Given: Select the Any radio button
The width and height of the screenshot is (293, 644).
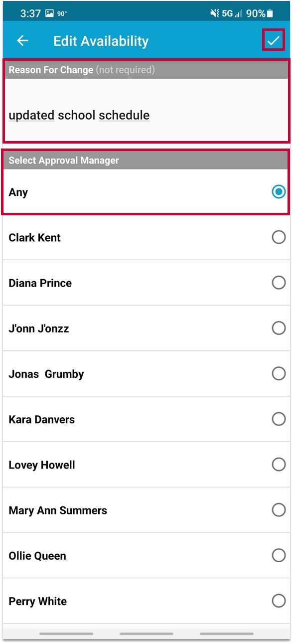Looking at the screenshot, I should (279, 192).
